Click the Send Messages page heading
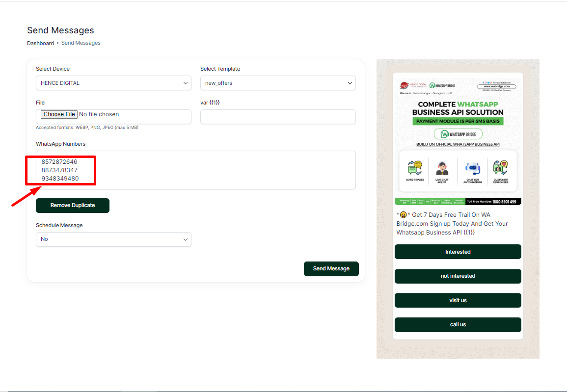Image resolution: width=567 pixels, height=392 pixels. [x=60, y=30]
